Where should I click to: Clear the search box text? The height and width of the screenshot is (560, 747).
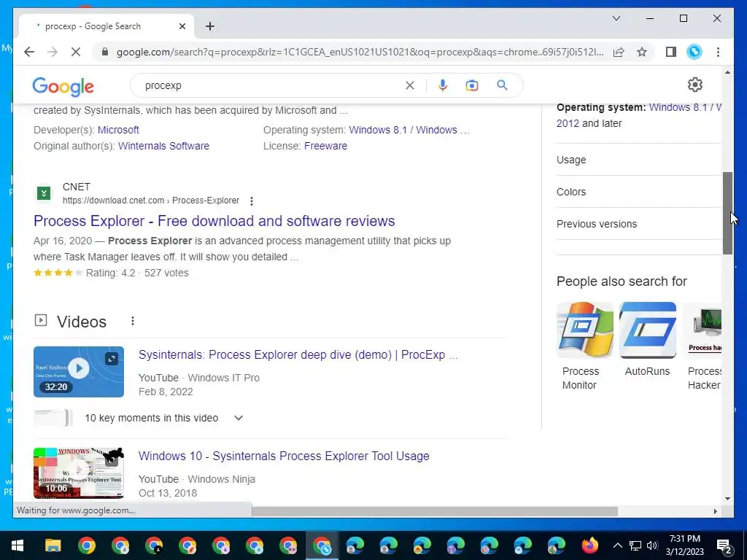pyautogui.click(x=410, y=85)
